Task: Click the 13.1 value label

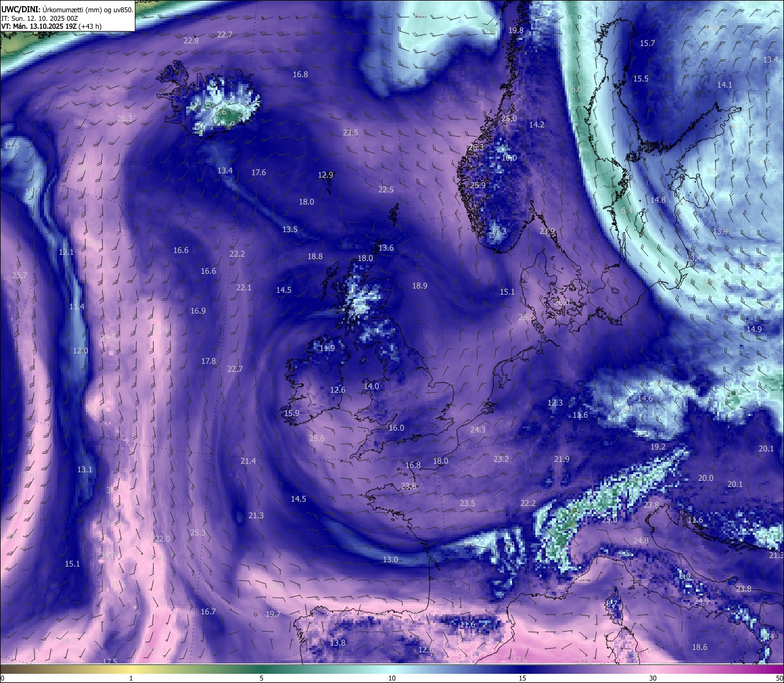Action: coord(85,470)
